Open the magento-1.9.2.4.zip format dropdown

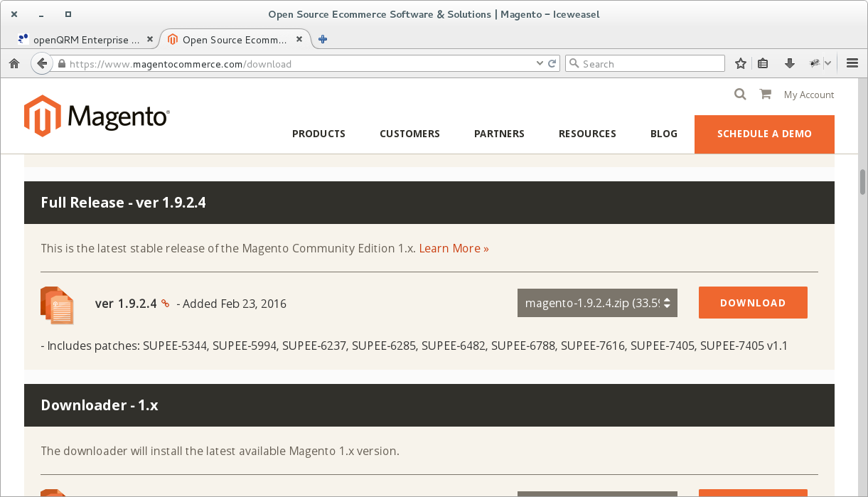[x=597, y=303]
